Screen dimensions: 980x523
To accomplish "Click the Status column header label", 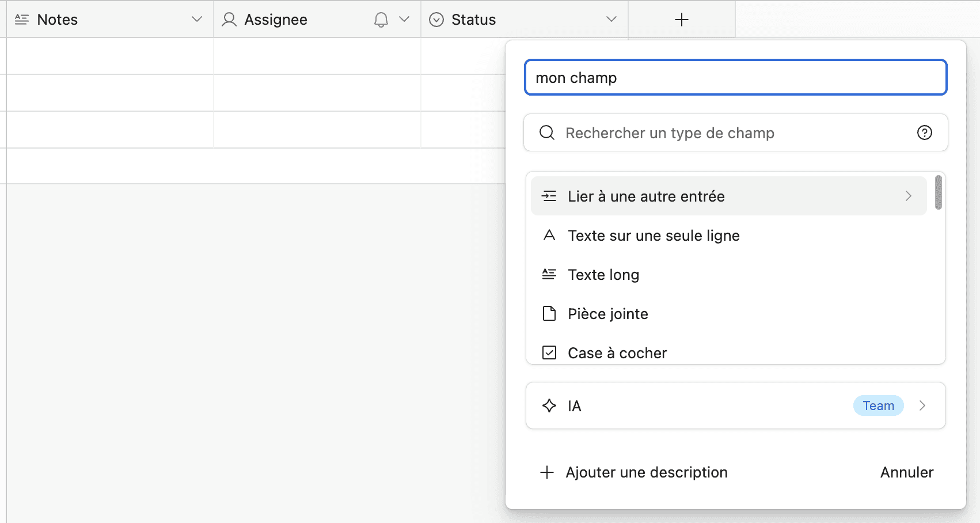I will pos(473,20).
